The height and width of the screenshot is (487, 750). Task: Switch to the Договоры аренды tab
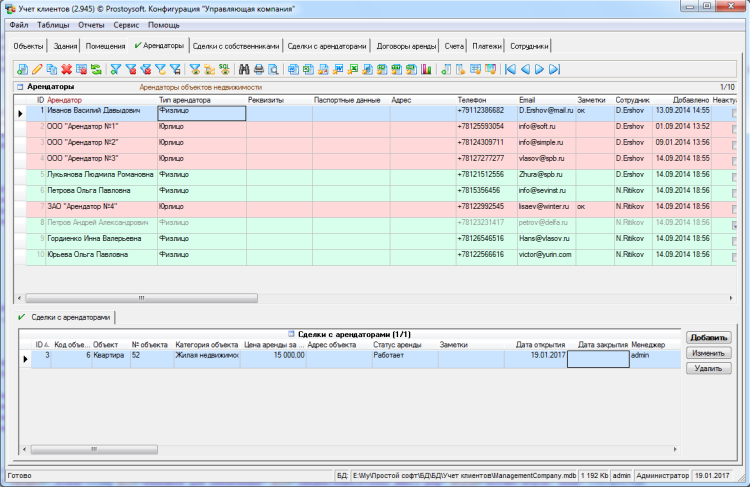click(x=405, y=46)
